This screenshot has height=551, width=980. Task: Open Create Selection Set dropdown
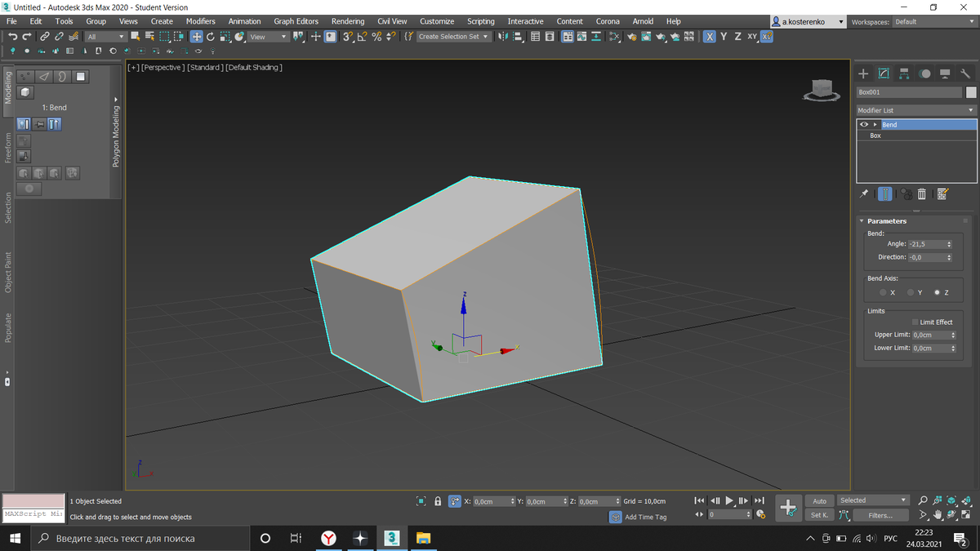coord(453,37)
